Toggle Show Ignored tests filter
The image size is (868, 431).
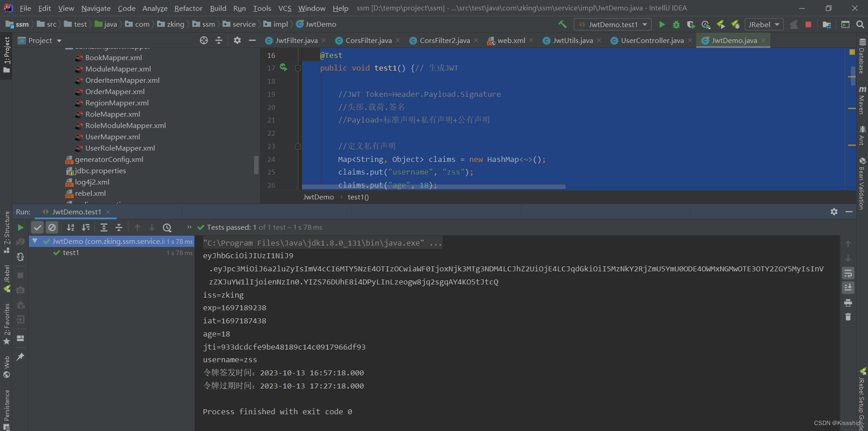pos(52,227)
